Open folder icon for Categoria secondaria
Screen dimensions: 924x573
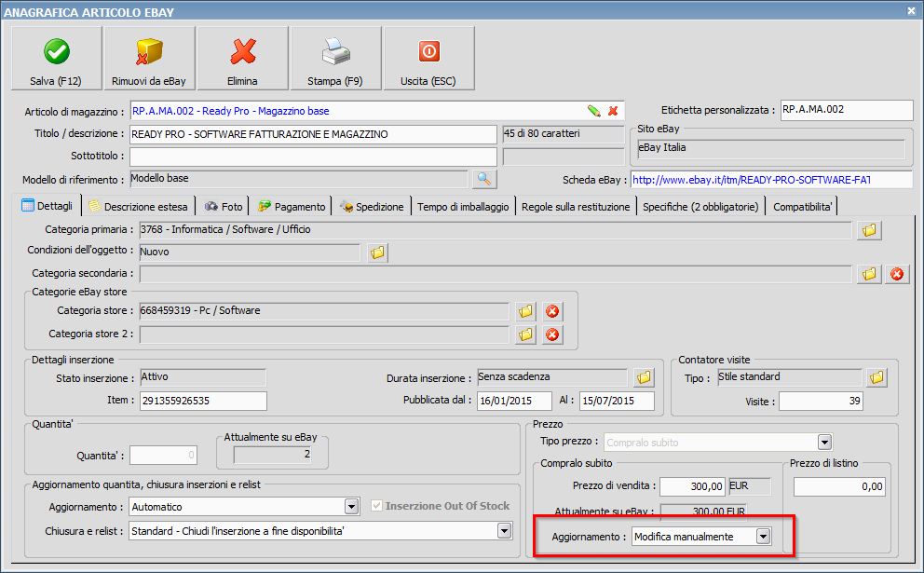[869, 274]
